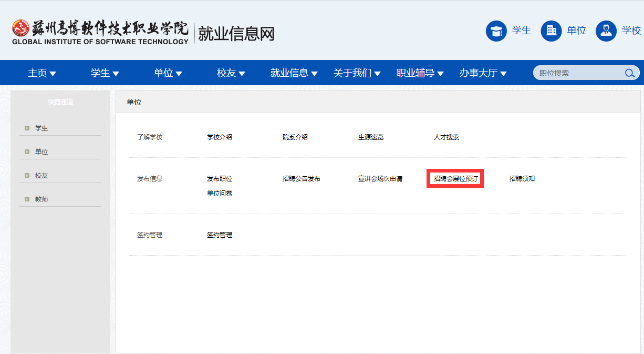Click the bullet icon beside sidebar 教师
Viewport: 644px width, 354px height.
[27, 199]
